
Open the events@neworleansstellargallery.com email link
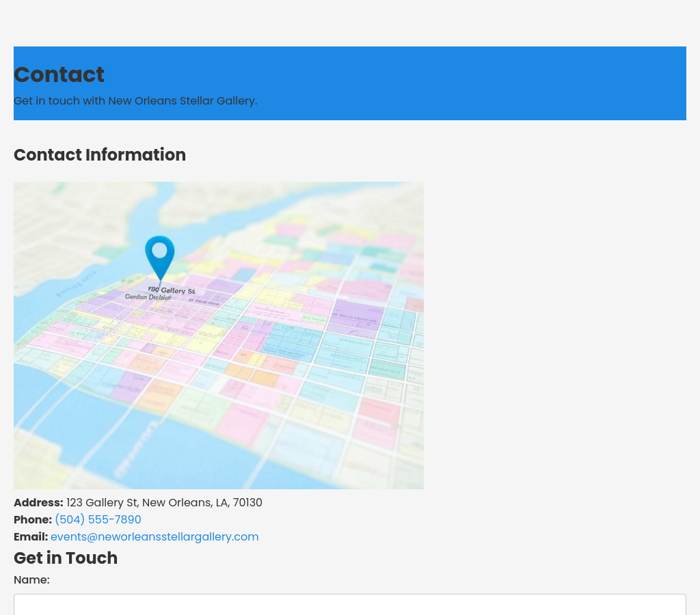point(154,536)
